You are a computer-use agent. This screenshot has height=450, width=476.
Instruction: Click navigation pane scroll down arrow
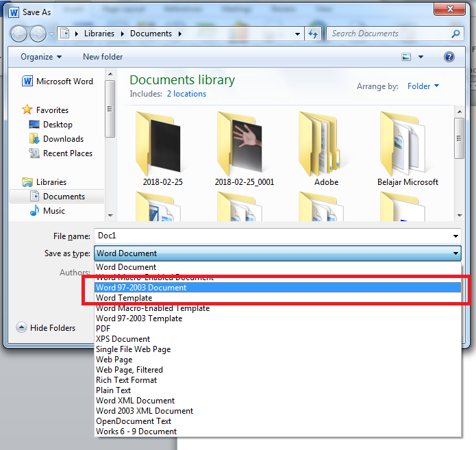(x=110, y=216)
